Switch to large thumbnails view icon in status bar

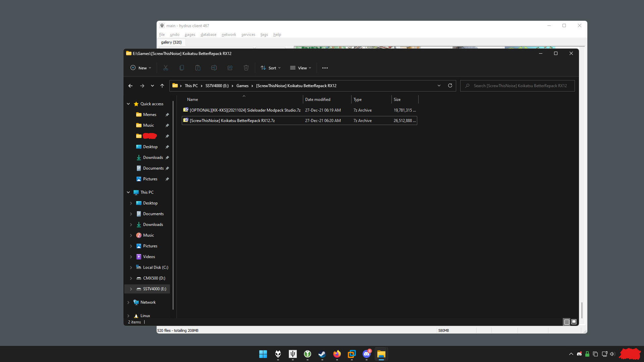coord(574,322)
